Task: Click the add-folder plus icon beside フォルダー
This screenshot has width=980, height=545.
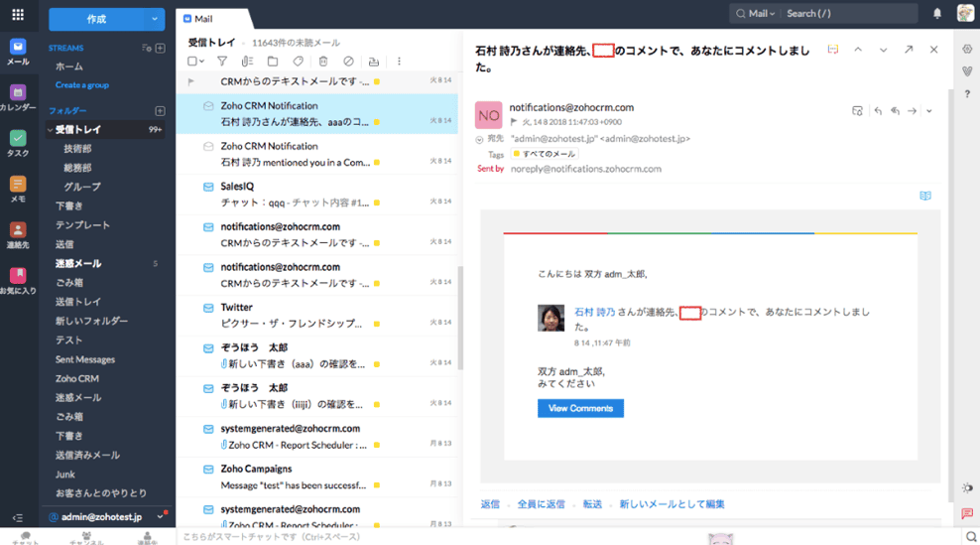Action: coord(160,111)
